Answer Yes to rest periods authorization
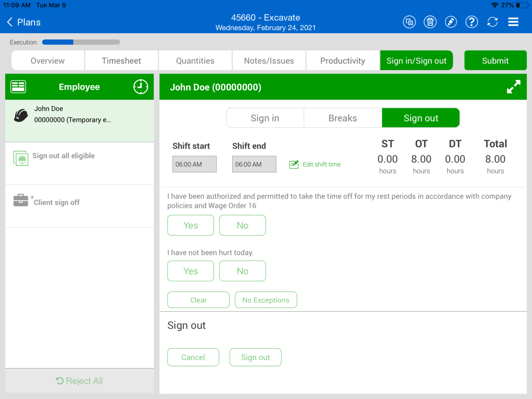Screen dimensions: 532x399 (191, 225)
